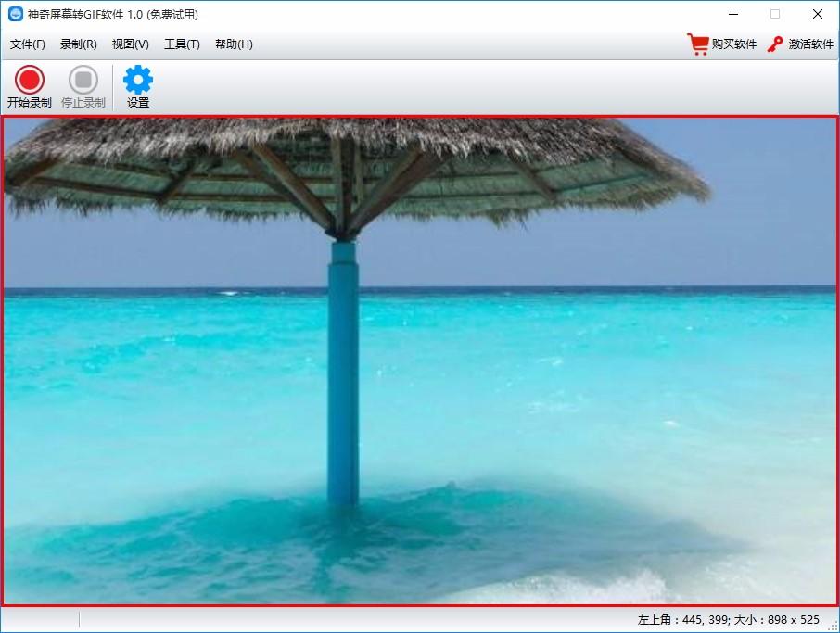This screenshot has height=633, width=840.
Task: Open the Record (录制) menu
Action: tap(78, 44)
